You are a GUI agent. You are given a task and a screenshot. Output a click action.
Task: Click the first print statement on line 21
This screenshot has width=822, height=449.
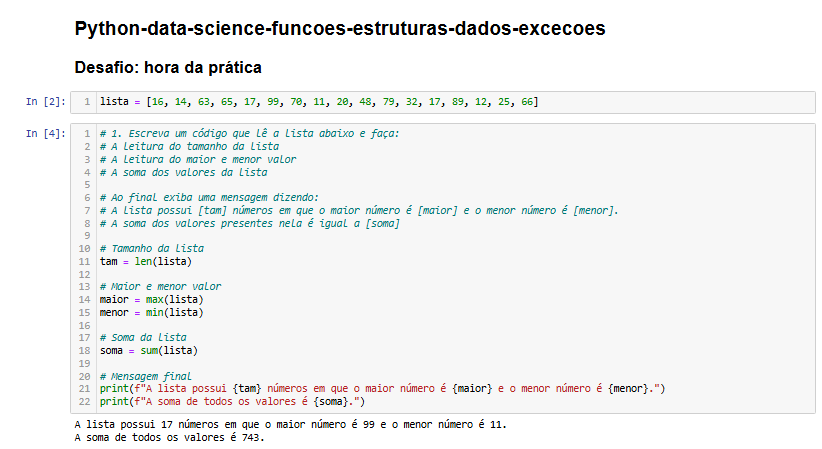[382, 389]
